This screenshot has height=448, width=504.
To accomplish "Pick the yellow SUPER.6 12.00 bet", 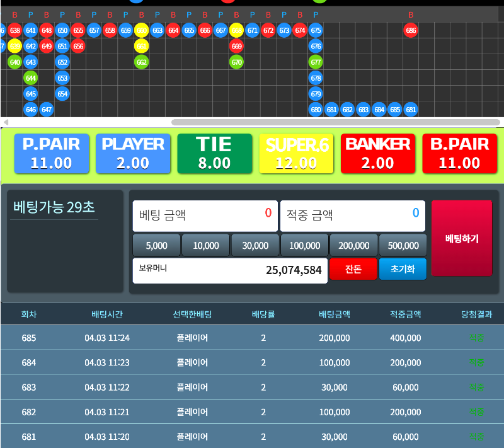I will click(297, 153).
